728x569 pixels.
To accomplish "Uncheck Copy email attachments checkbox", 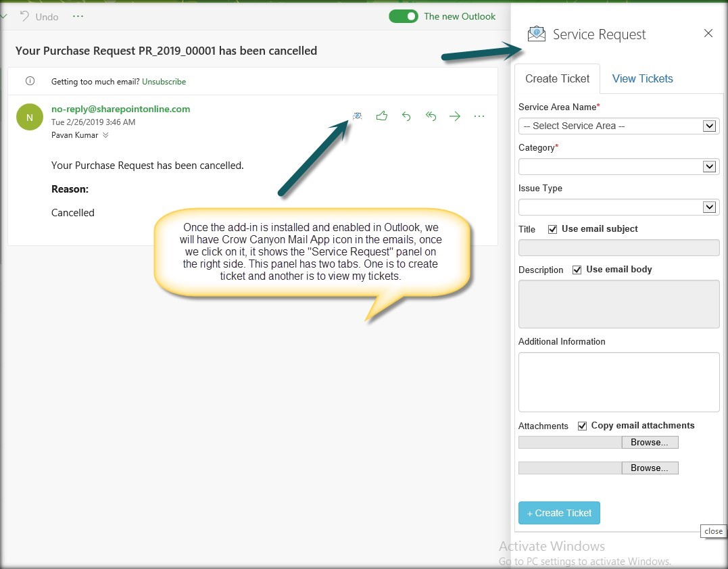I will 582,426.
